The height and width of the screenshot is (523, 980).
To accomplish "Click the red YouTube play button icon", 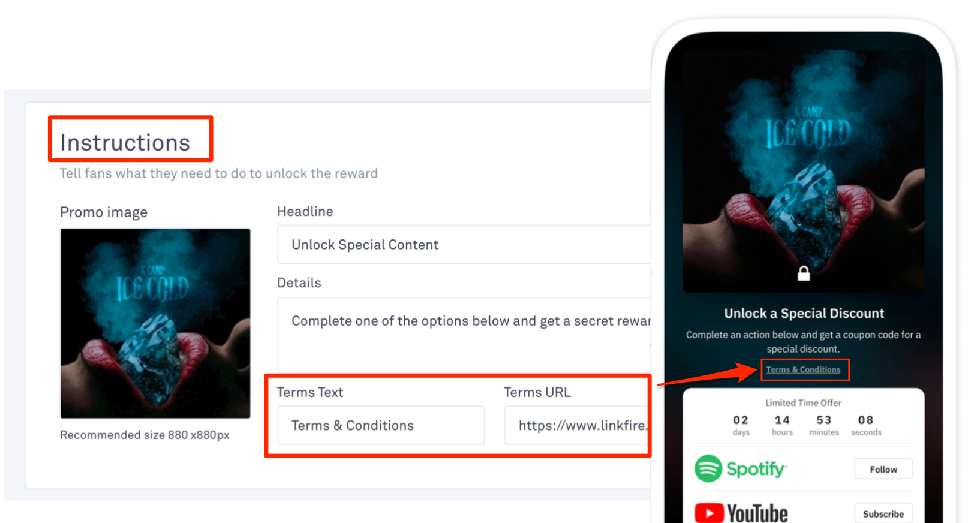I will click(710, 512).
